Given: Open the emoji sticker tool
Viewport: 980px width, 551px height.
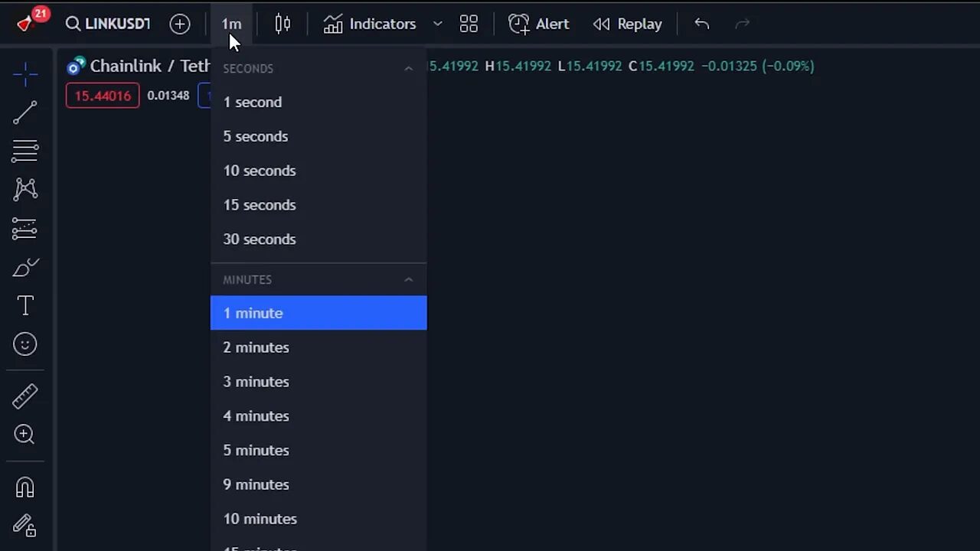Looking at the screenshot, I should click(x=25, y=344).
